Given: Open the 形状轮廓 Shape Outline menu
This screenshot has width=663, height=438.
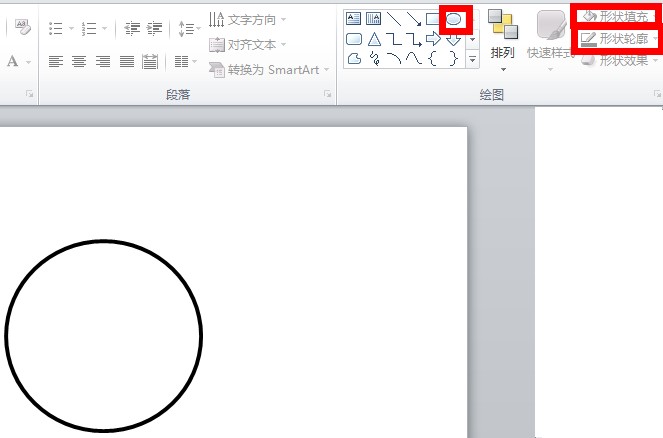Looking at the screenshot, I should 617,39.
